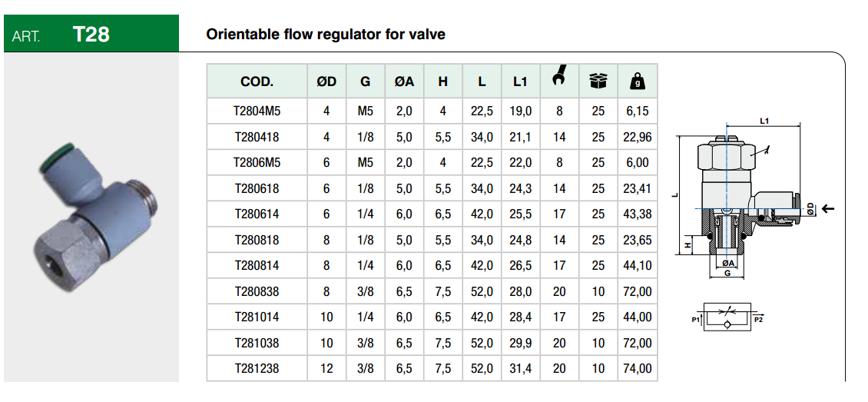The height and width of the screenshot is (402, 868).
Task: Click the green T28 article label
Action: click(91, 35)
